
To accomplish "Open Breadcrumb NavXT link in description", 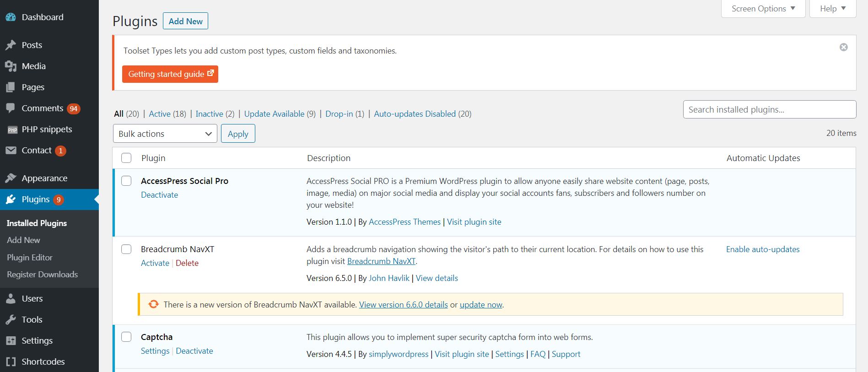I will tap(381, 261).
